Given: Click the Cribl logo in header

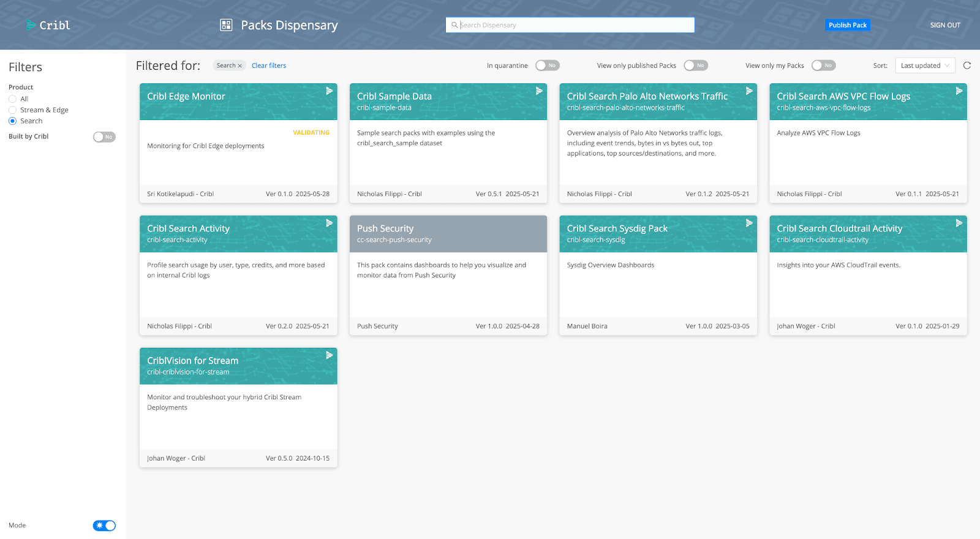Looking at the screenshot, I should [48, 25].
